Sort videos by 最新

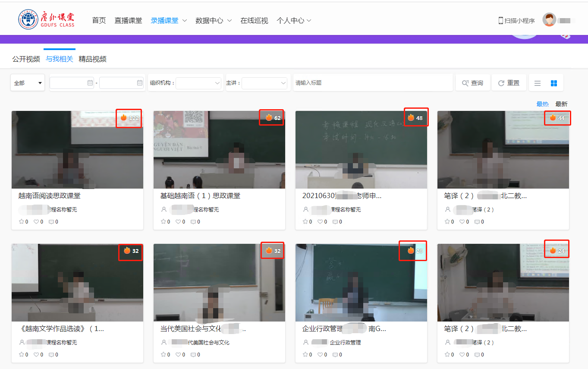pyautogui.click(x=561, y=104)
